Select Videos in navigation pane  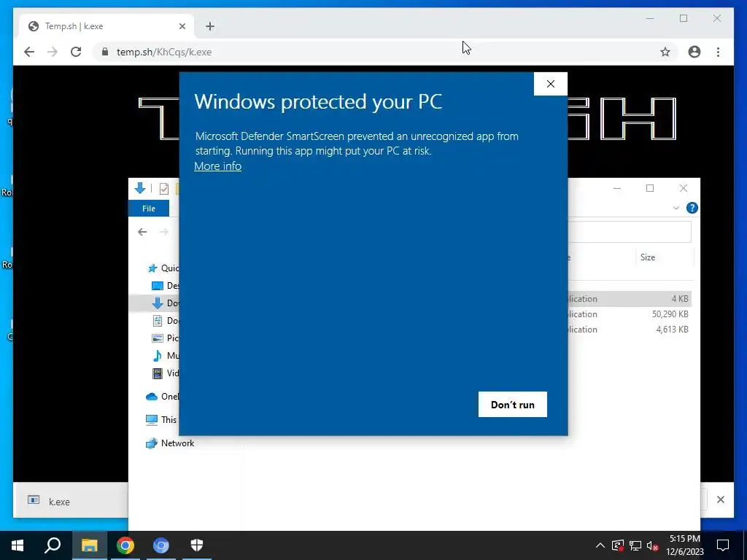coord(165,373)
